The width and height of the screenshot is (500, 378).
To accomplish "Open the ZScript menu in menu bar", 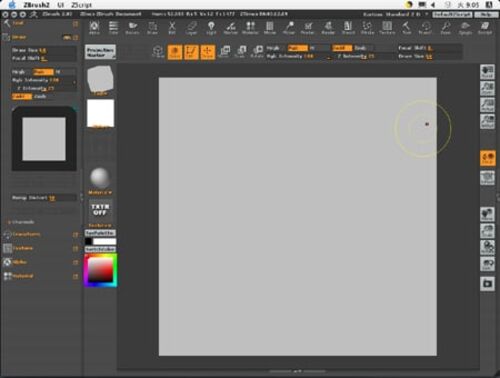I will (81, 5).
